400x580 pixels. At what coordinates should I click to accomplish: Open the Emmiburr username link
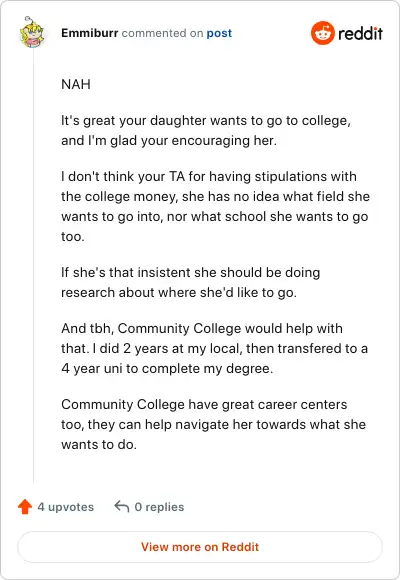(90, 33)
